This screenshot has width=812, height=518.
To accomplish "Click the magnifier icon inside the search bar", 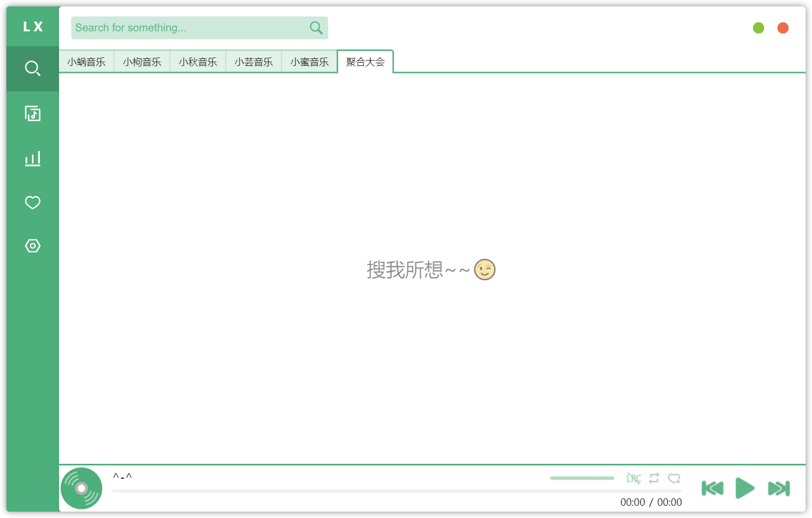I will tap(316, 28).
